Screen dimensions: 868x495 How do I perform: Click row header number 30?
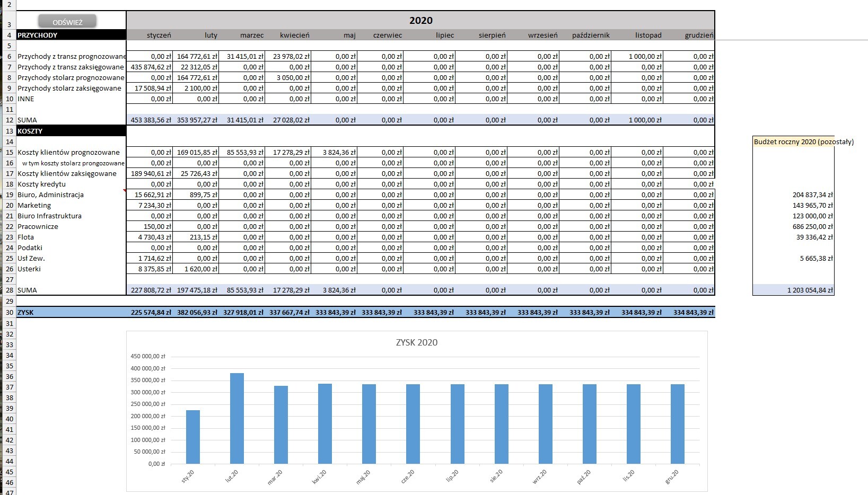pos(9,312)
